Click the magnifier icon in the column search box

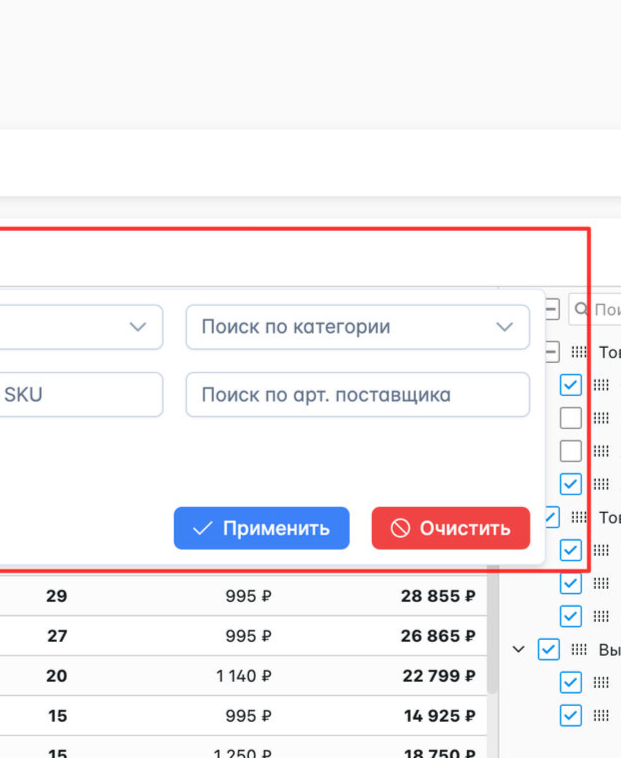tap(581, 309)
